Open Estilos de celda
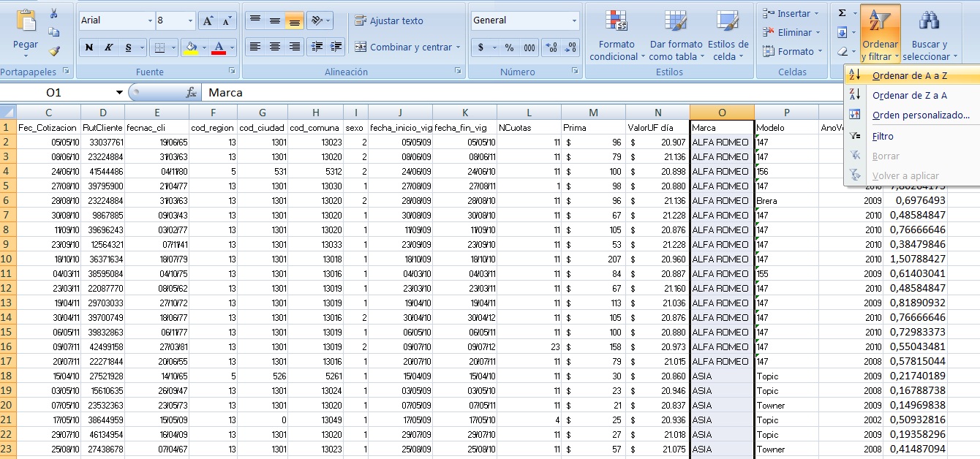Viewport: 980px width, 459px height. (728, 34)
